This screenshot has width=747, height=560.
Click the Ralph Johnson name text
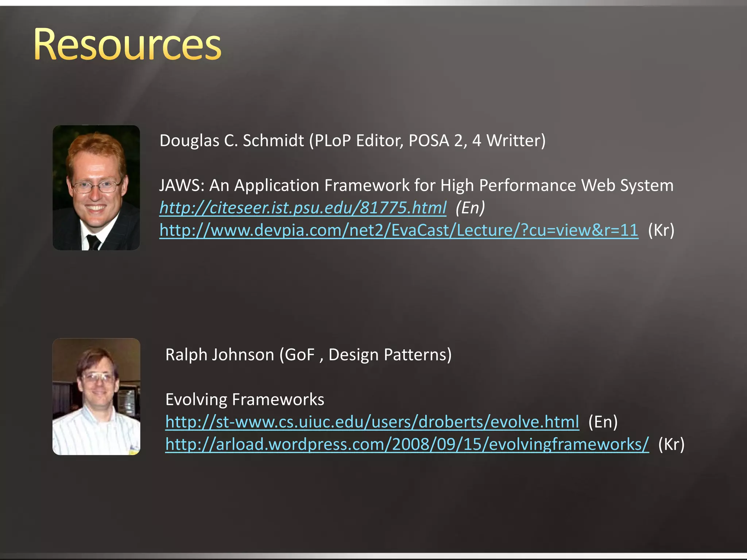[x=220, y=355]
